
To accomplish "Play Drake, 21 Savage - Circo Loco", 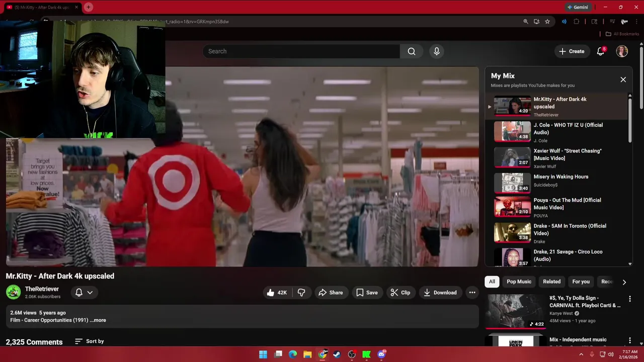I will coord(557,257).
